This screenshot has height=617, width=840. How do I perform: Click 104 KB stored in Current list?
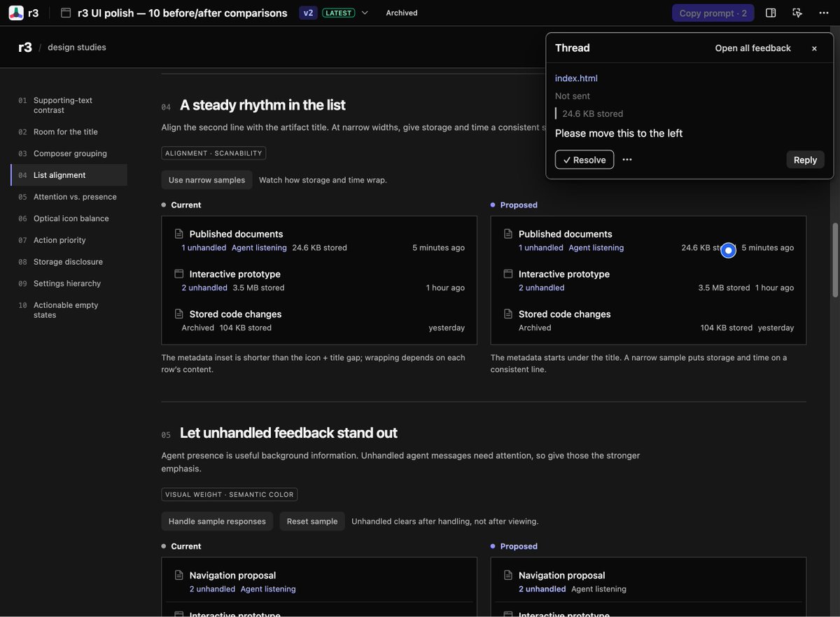pos(246,328)
